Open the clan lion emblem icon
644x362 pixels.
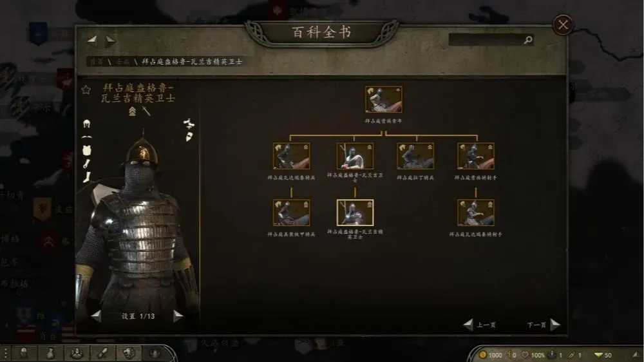pyautogui.click(x=129, y=353)
